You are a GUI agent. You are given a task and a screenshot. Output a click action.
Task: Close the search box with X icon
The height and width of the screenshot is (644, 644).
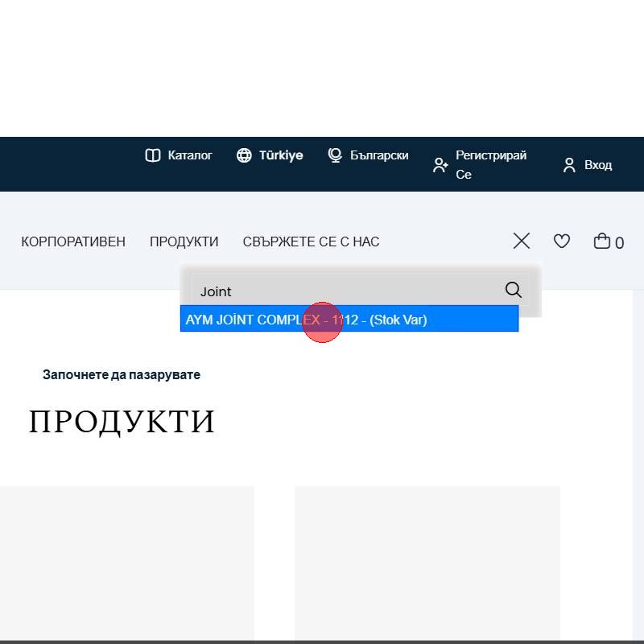pyautogui.click(x=522, y=241)
